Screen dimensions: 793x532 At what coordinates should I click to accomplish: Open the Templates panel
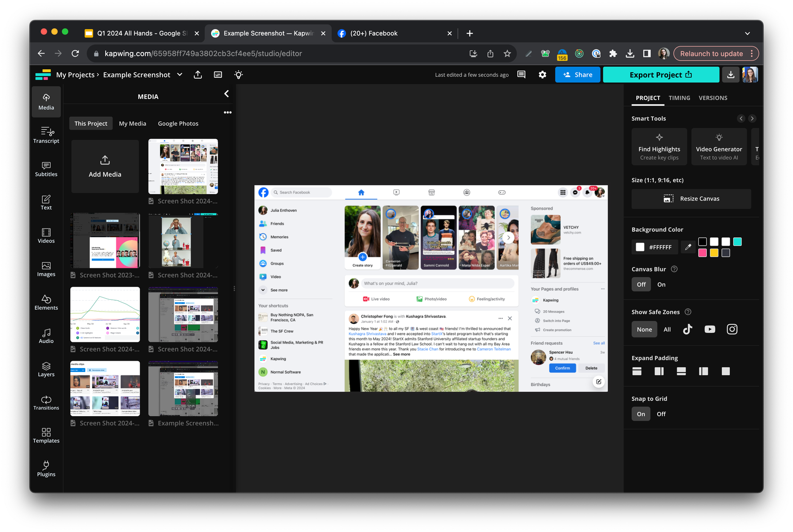[x=46, y=435]
